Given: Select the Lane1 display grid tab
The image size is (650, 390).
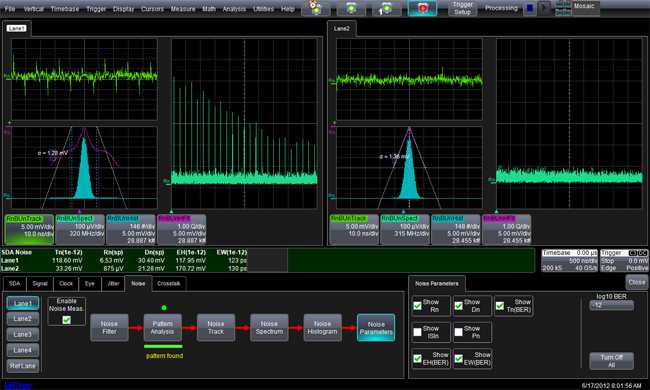Looking at the screenshot, I should point(17,29).
